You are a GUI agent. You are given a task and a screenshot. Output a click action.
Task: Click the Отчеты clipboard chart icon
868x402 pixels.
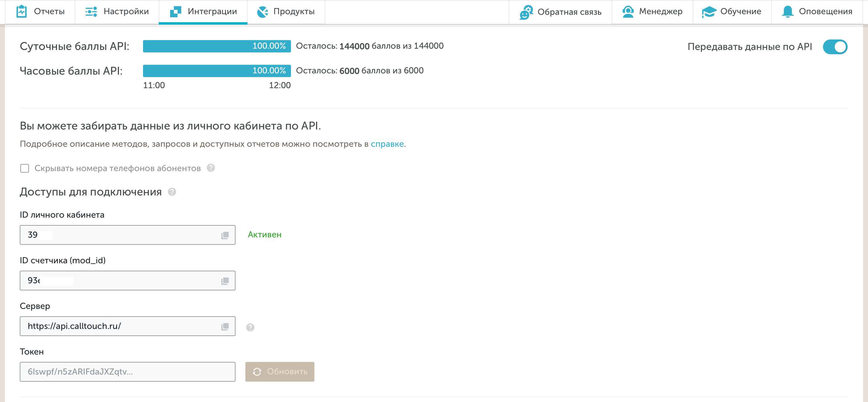22,12
